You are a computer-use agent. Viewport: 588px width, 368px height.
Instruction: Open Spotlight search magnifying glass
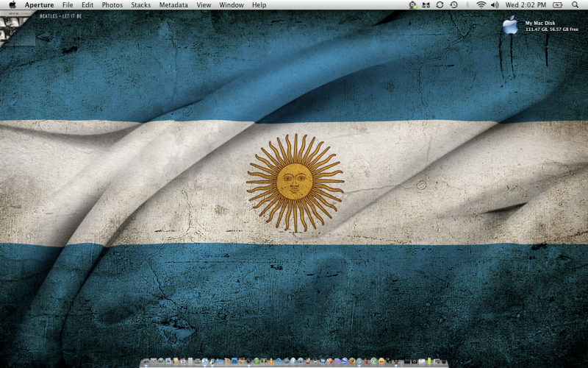(x=575, y=4)
